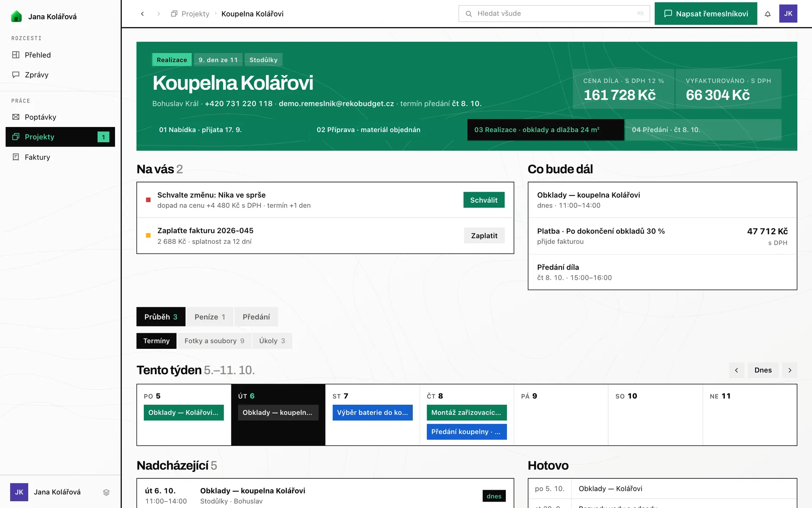The image size is (812, 508).
Task: Open Výběr baterie event on Wednesday
Action: click(x=372, y=412)
